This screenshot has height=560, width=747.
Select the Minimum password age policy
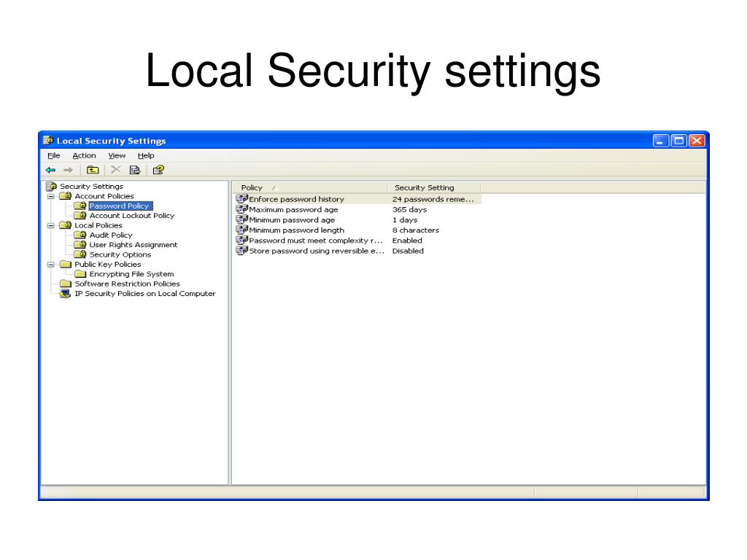click(x=292, y=219)
